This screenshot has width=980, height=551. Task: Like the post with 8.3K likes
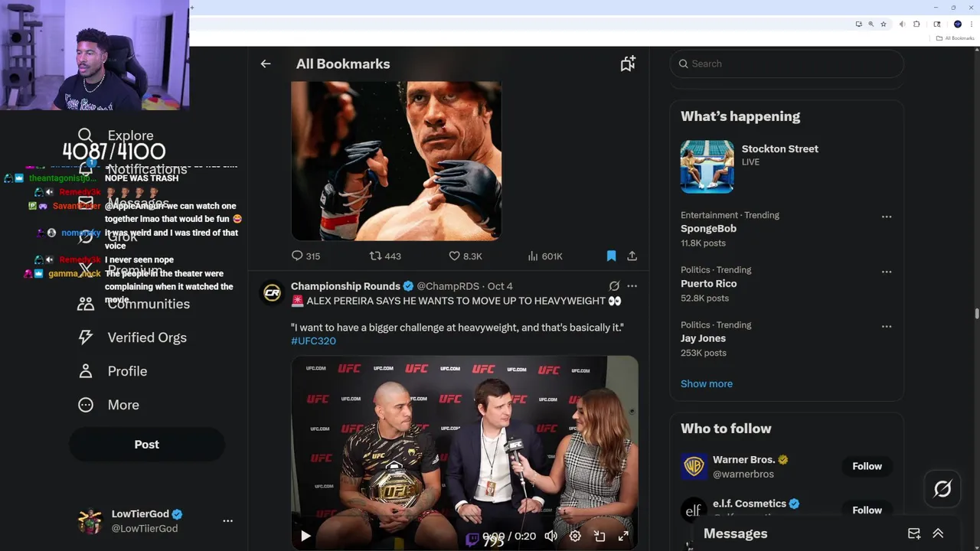tap(465, 256)
